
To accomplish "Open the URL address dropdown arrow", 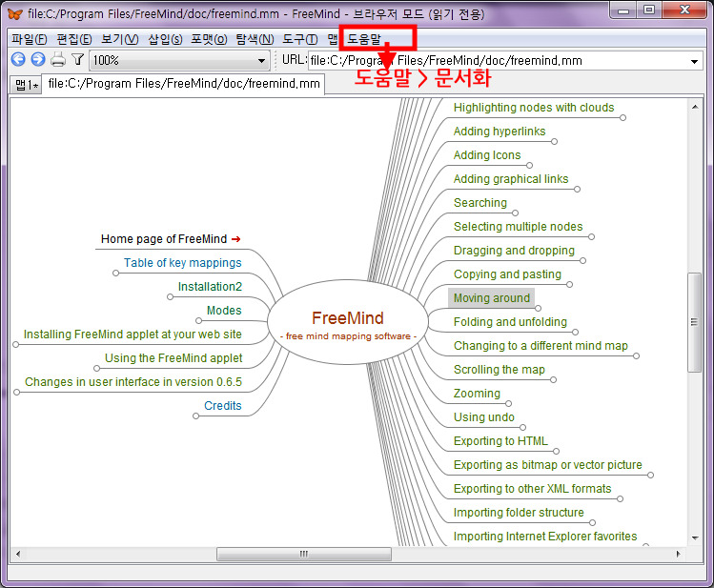I will click(695, 61).
